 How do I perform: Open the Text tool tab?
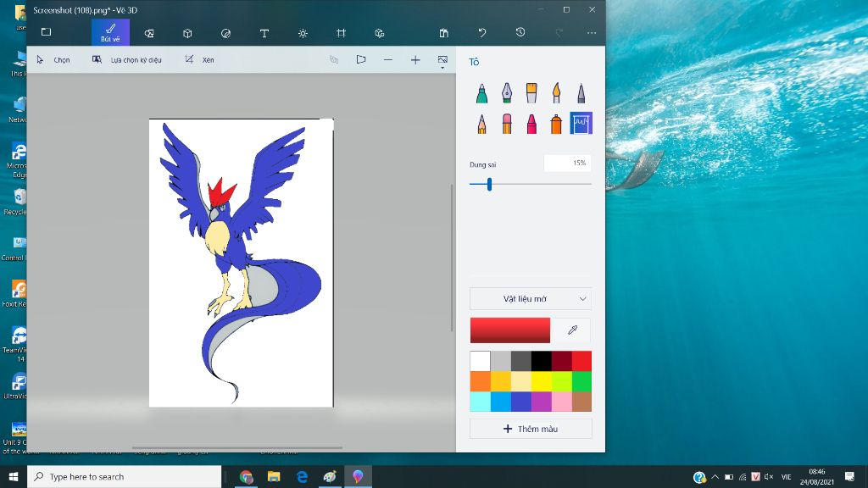pyautogui.click(x=264, y=33)
